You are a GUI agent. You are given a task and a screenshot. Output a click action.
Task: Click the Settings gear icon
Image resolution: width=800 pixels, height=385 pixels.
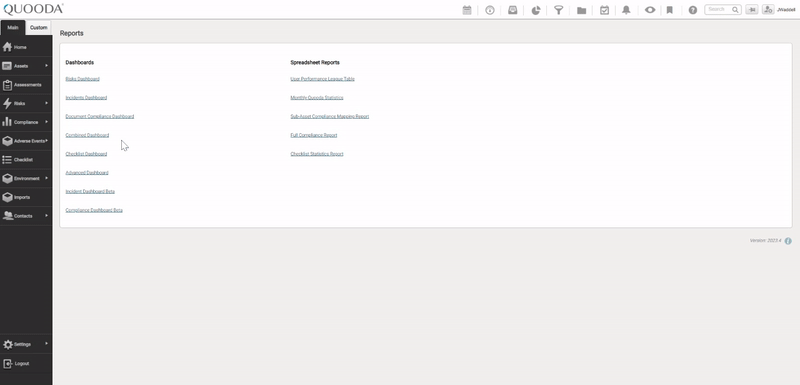[x=8, y=345]
